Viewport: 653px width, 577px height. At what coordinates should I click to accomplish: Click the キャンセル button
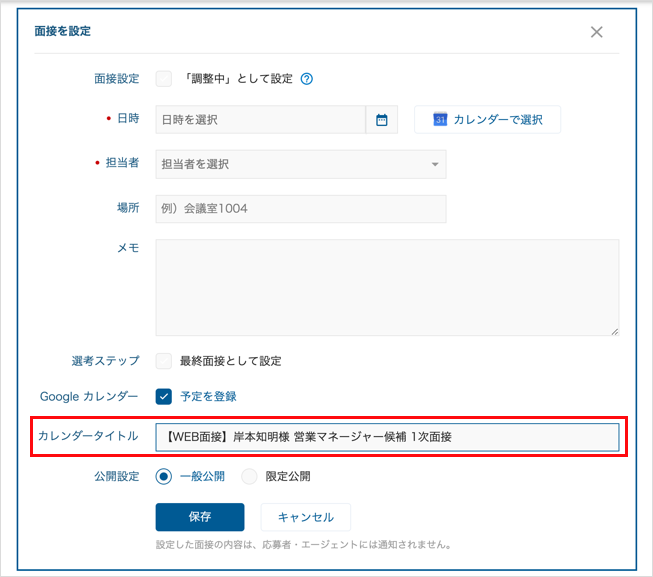[306, 517]
